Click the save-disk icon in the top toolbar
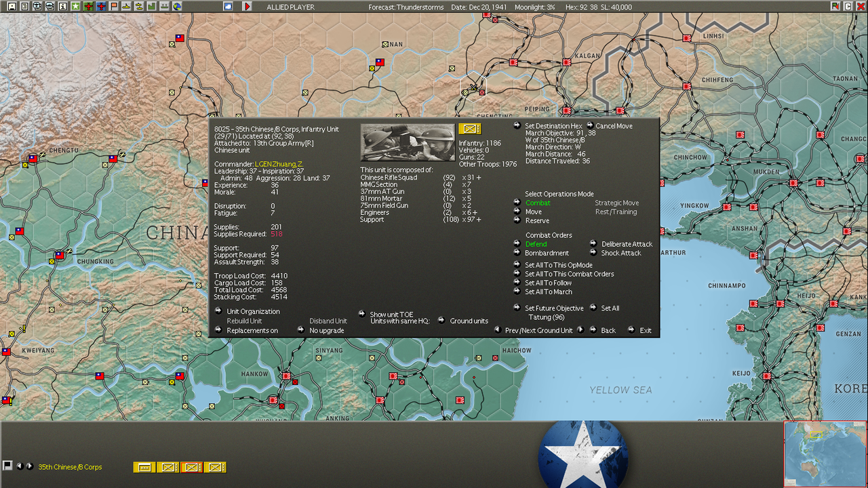Viewport: 868px width, 488px height. 12,6
